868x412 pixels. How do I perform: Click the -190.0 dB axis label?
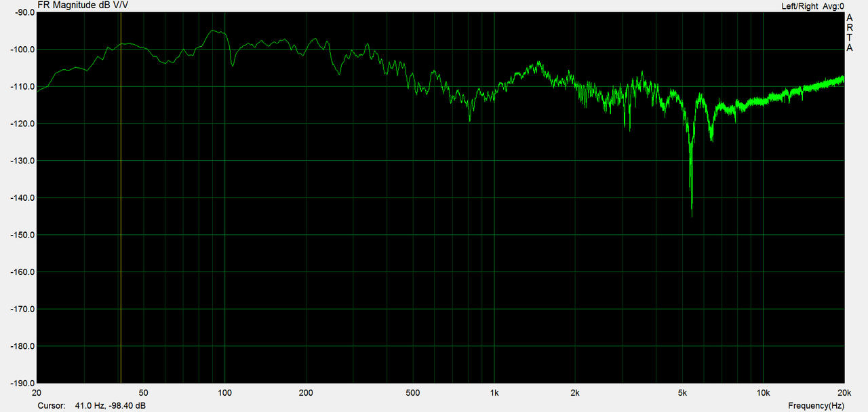pos(18,383)
